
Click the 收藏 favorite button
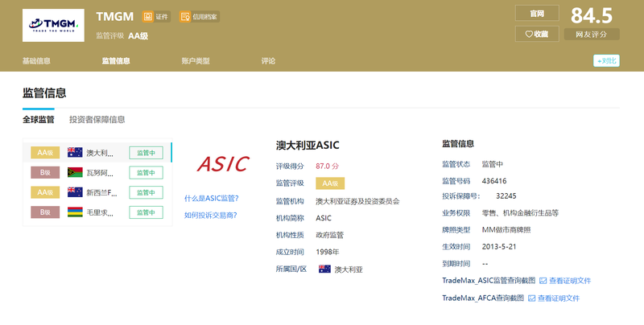(x=537, y=34)
